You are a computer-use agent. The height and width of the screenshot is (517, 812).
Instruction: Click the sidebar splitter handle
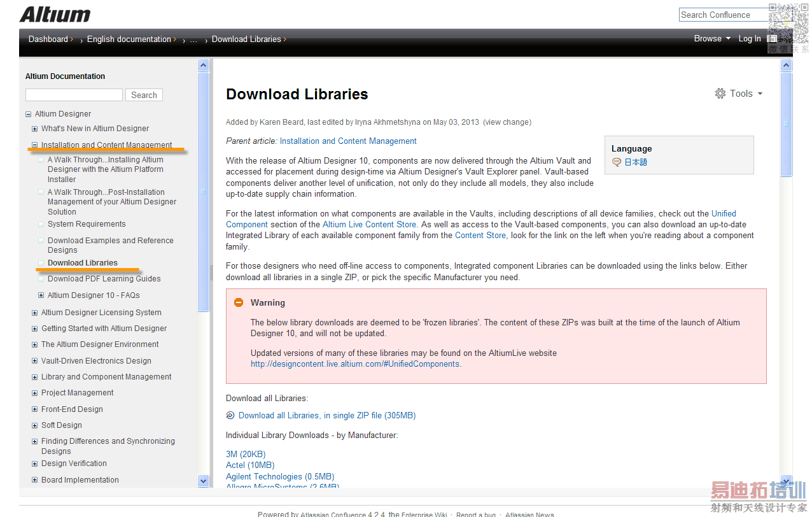[x=211, y=273]
